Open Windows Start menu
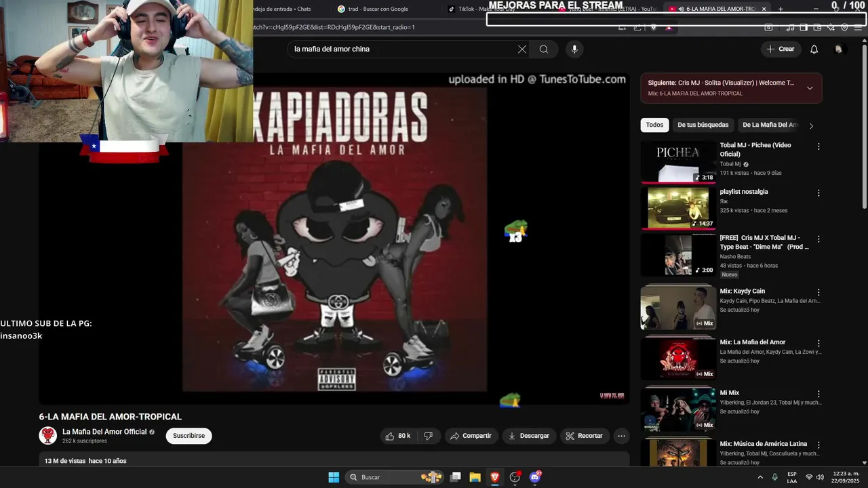This screenshot has height=488, width=868. [334, 477]
